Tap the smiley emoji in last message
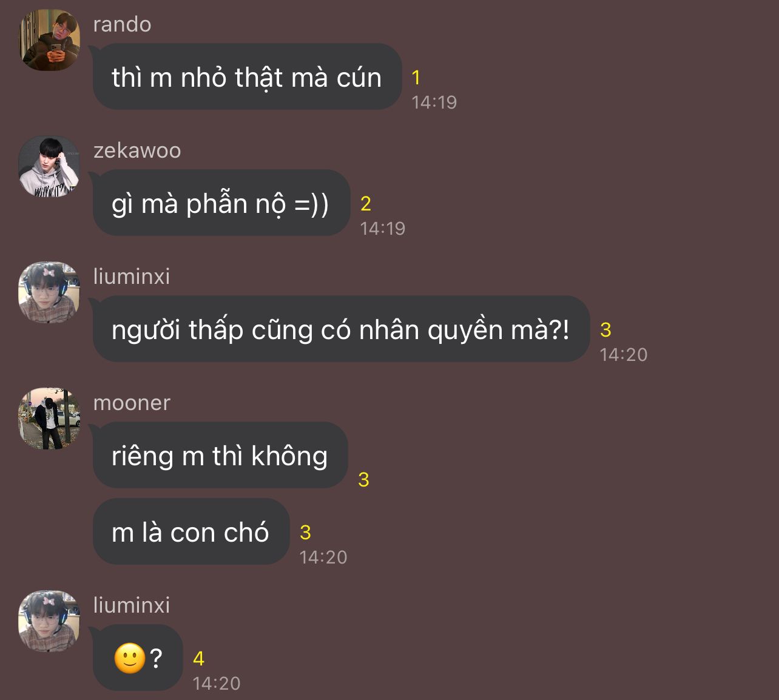779x700 pixels. [x=130, y=658]
